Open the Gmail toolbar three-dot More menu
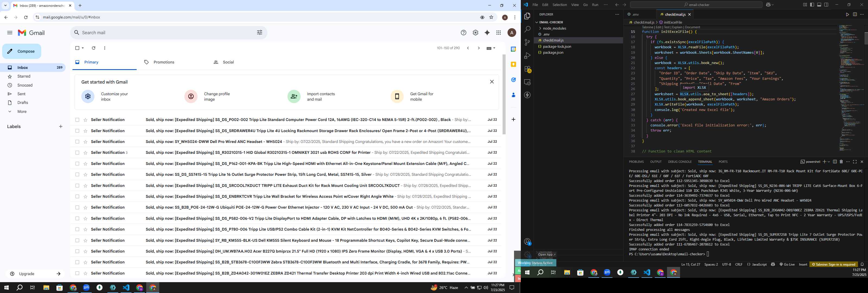The width and height of the screenshot is (868, 293). coord(105,48)
